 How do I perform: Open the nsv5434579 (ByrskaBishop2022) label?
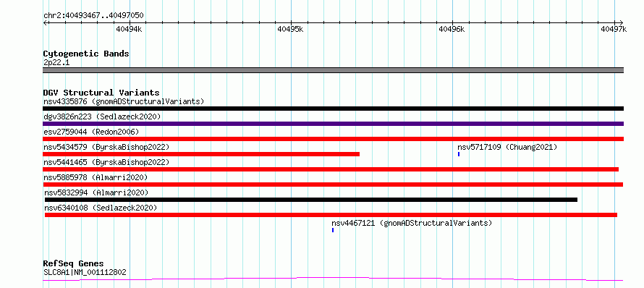pos(106,147)
